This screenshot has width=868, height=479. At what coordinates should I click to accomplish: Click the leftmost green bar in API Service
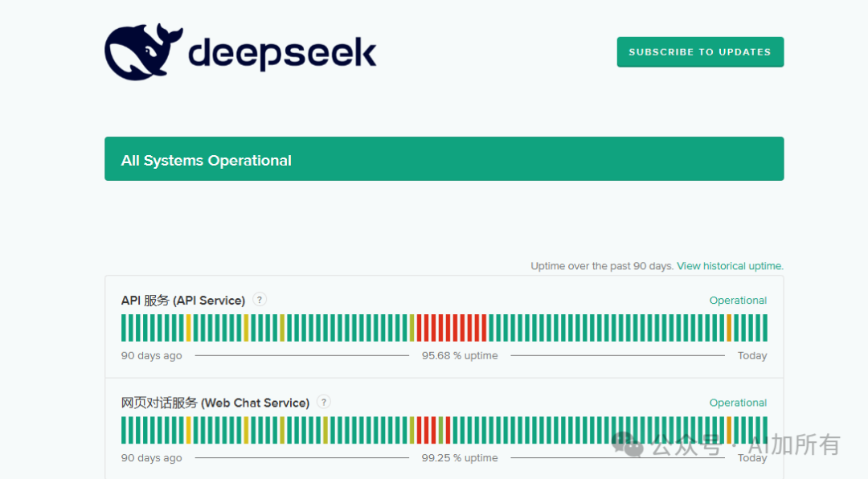tap(124, 328)
